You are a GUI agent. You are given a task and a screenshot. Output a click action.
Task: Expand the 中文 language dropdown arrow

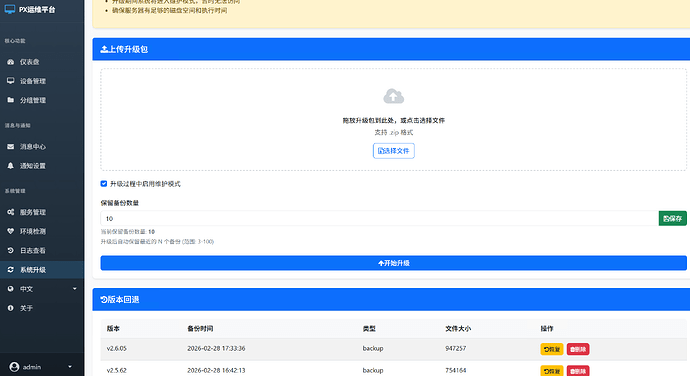point(74,289)
